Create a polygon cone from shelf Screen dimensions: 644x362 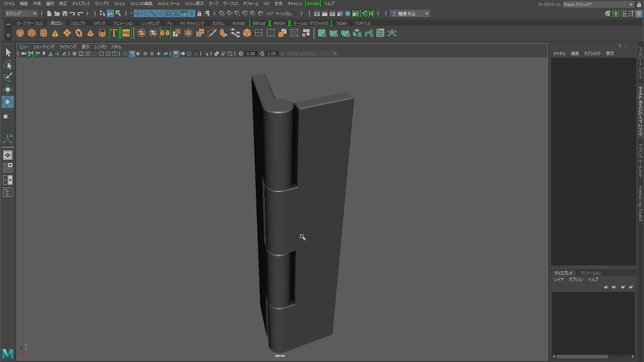55,33
